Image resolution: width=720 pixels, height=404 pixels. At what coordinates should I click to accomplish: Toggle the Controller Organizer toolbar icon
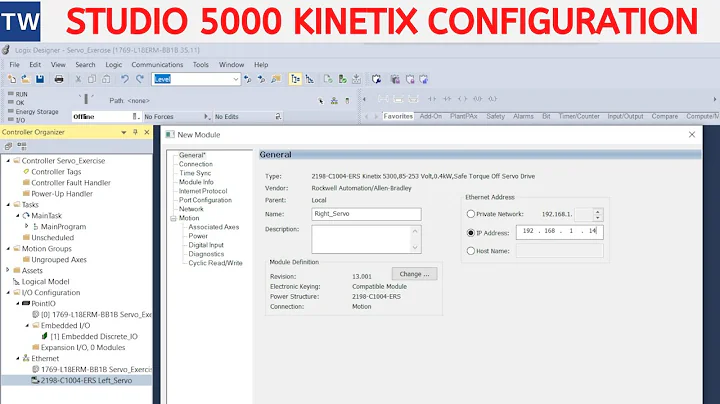(295, 79)
